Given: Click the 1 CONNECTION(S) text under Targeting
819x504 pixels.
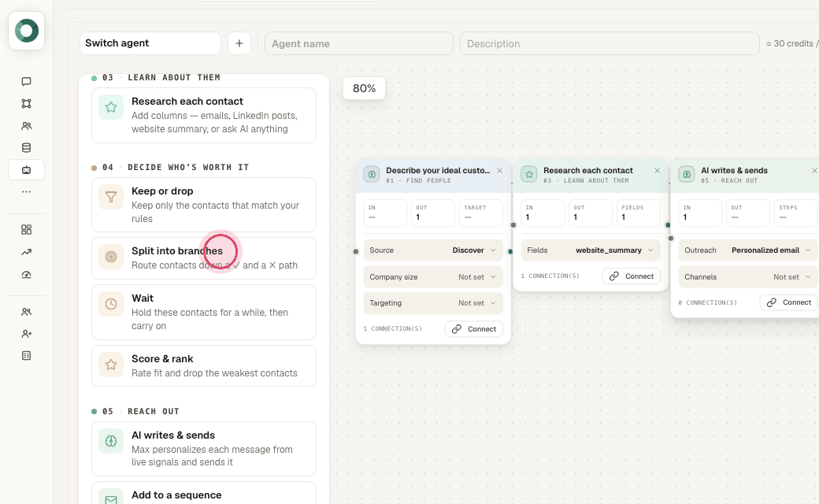Looking at the screenshot, I should tap(393, 329).
